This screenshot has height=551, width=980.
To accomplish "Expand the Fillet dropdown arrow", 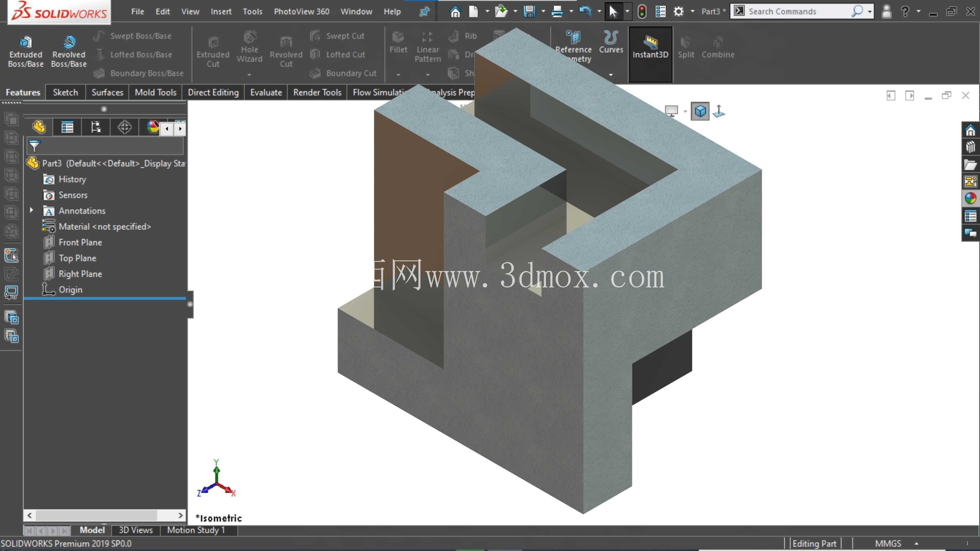I will [398, 74].
